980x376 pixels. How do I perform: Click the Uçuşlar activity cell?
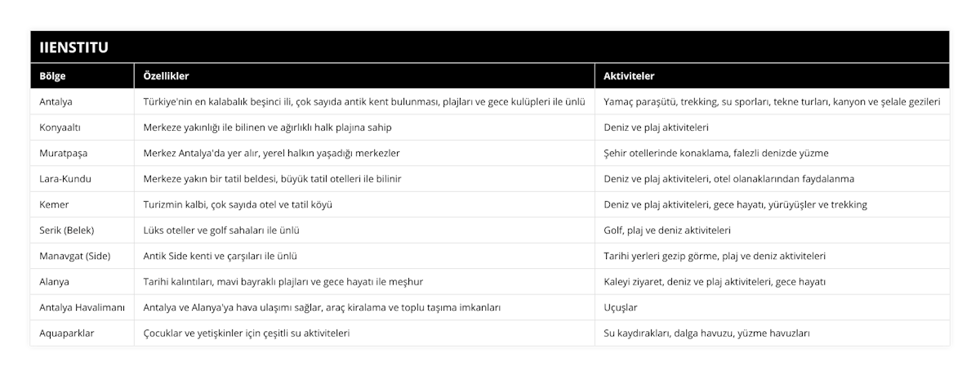point(772,307)
